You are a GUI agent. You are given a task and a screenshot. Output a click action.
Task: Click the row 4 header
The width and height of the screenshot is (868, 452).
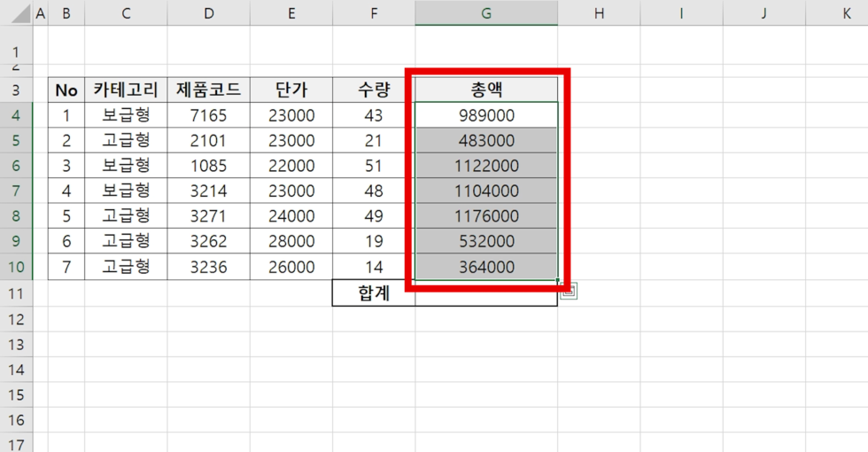click(16, 115)
